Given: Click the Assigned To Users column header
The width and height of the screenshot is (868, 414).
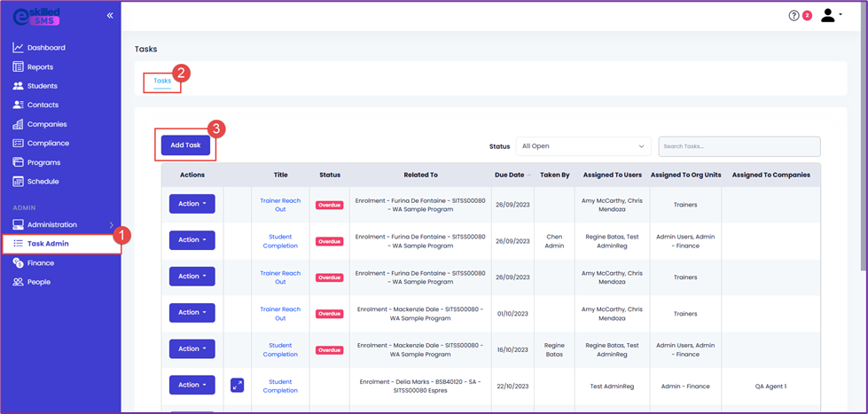Looking at the screenshot, I should [x=613, y=175].
